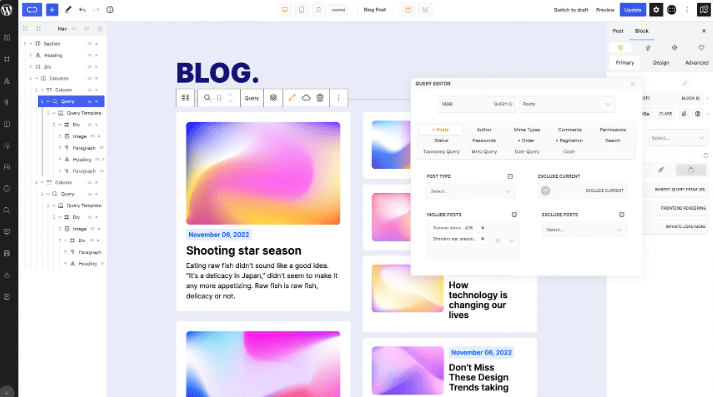Click the component layers icon in block toolbar
Image resolution: width=713 pixels, height=397 pixels.
(273, 98)
